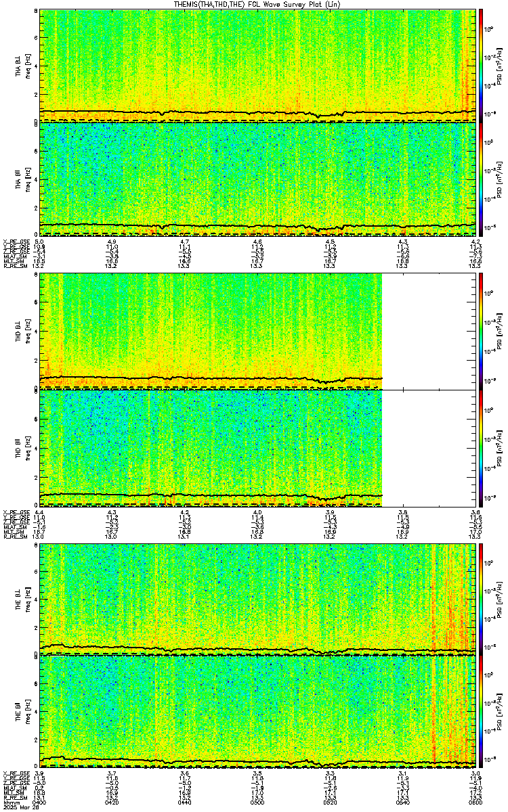Click the blank data gap in THD BII
Image resolution: width=508 pixels, height=812 pixels.
click(x=430, y=447)
